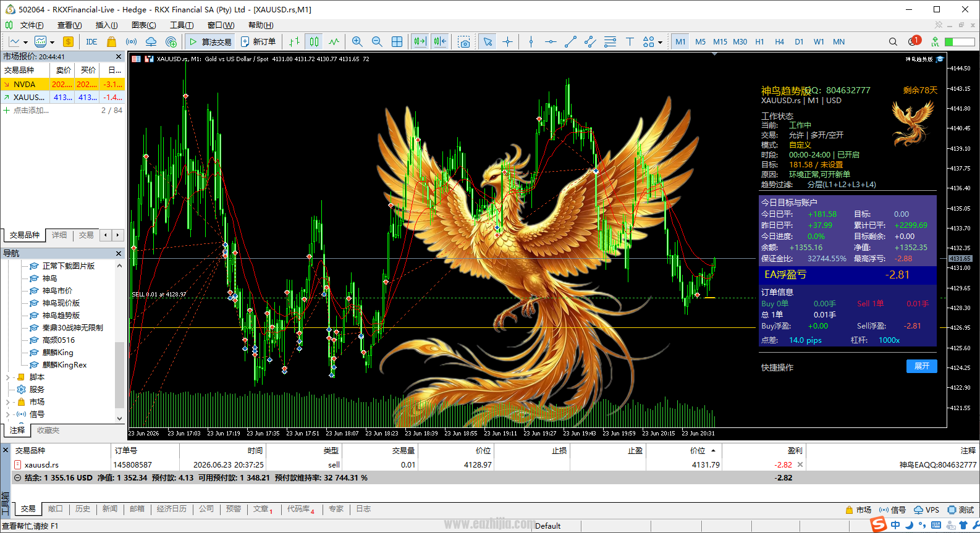
Task: Open the 插入(I) menu
Action: click(106, 25)
